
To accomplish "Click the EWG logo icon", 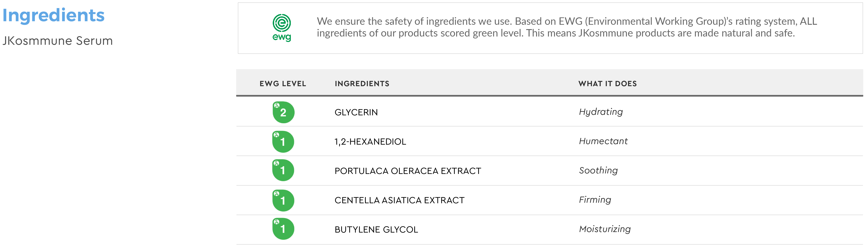I will pyautogui.click(x=282, y=28).
